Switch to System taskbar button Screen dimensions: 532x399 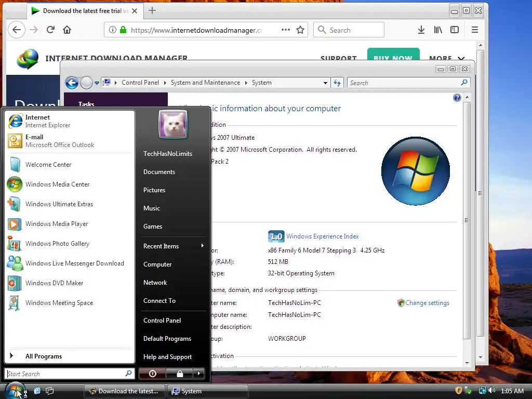click(x=208, y=391)
